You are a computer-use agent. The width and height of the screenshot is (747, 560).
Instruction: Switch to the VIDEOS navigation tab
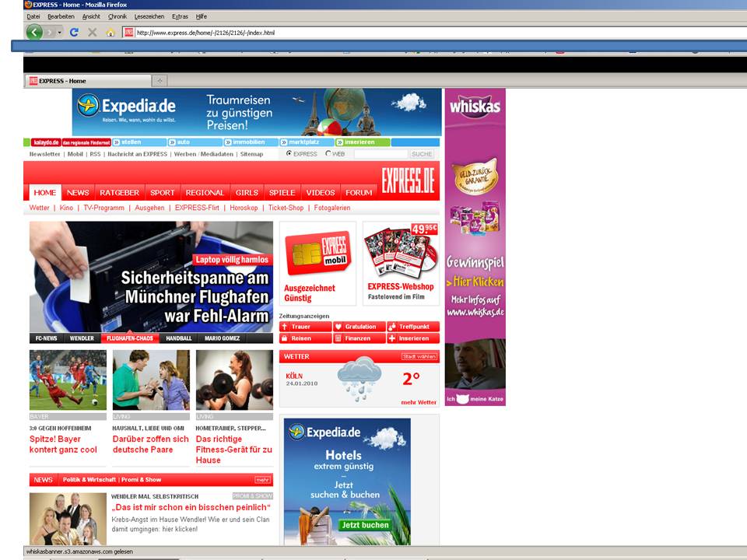pos(321,193)
